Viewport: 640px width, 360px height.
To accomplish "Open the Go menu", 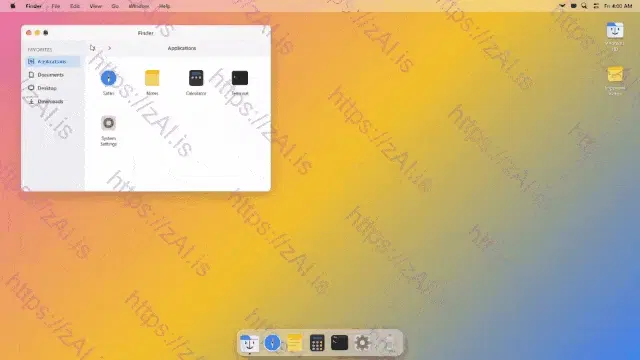I will tap(115, 6).
